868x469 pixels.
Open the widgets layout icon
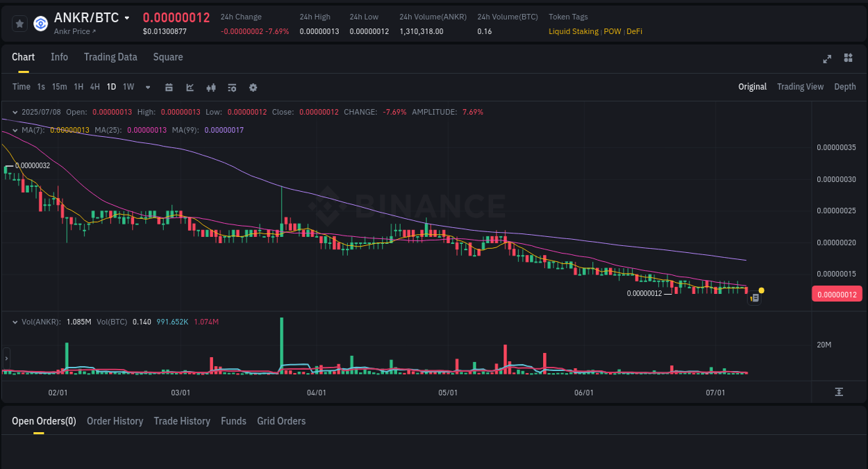pyautogui.click(x=848, y=58)
